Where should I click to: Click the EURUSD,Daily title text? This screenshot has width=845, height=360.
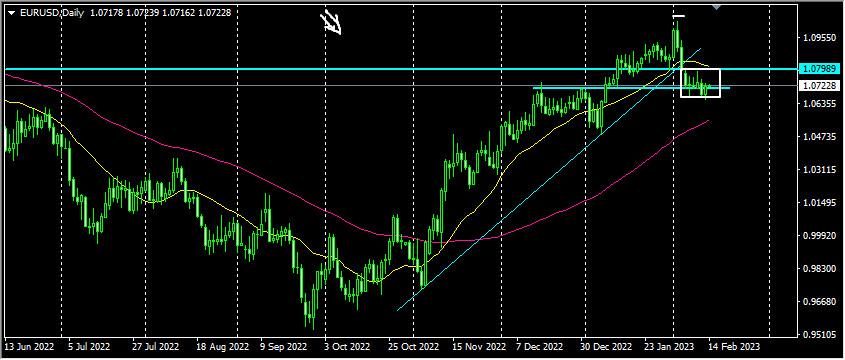click(52, 13)
